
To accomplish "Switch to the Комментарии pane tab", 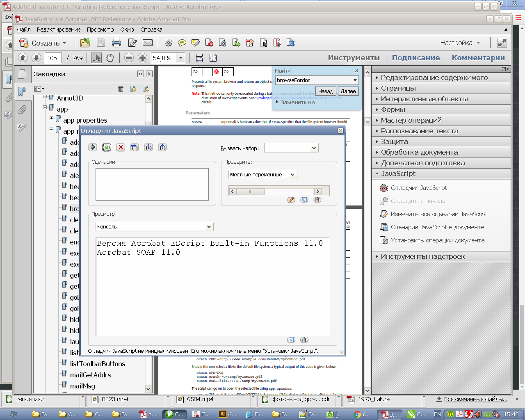I will pos(478,58).
